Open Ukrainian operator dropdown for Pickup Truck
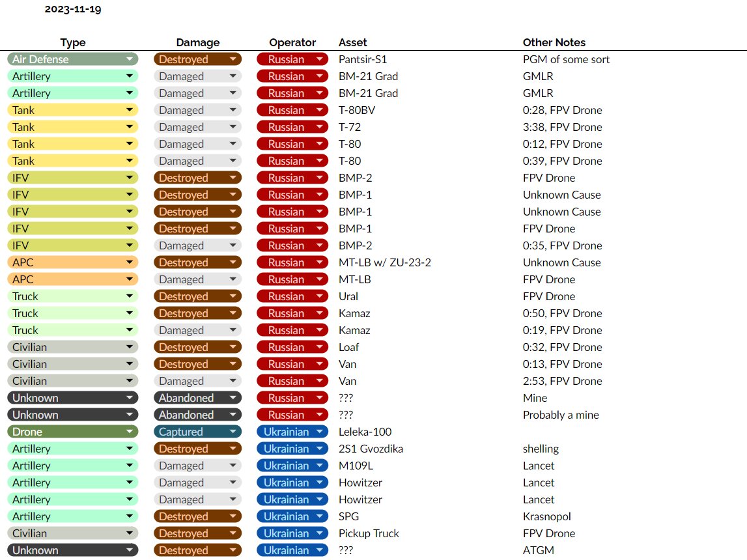The image size is (747, 560). pyautogui.click(x=292, y=533)
